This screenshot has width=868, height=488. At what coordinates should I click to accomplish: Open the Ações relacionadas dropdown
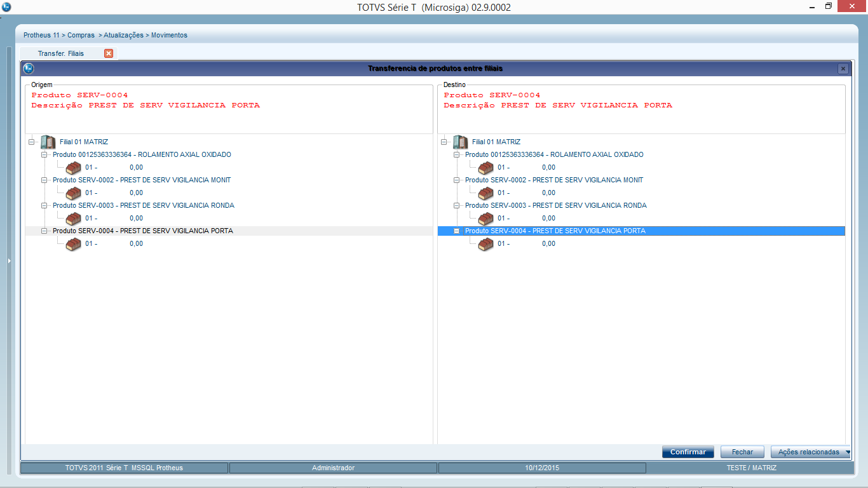tap(810, 452)
